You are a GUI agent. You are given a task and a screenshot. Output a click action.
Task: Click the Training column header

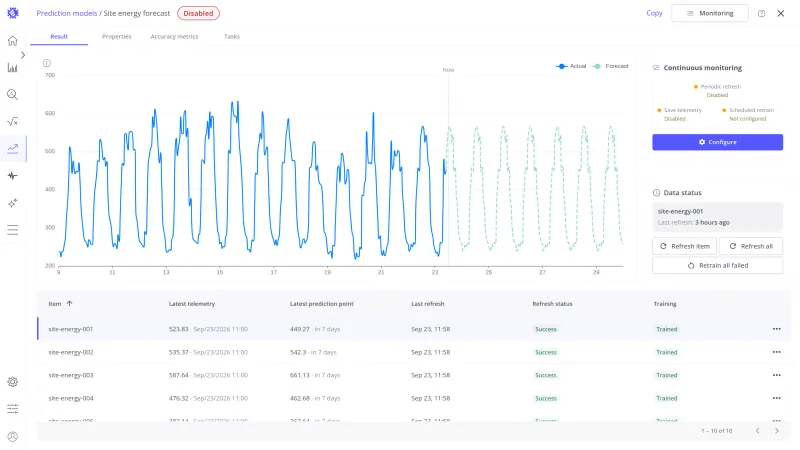pos(665,304)
